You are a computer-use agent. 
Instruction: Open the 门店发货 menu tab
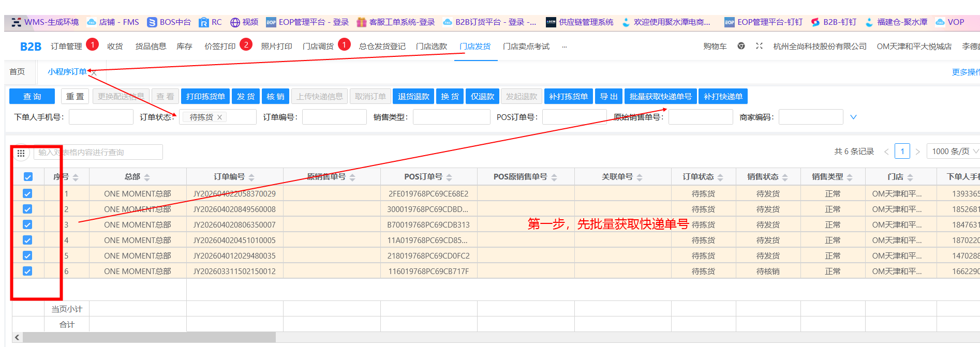click(x=475, y=47)
